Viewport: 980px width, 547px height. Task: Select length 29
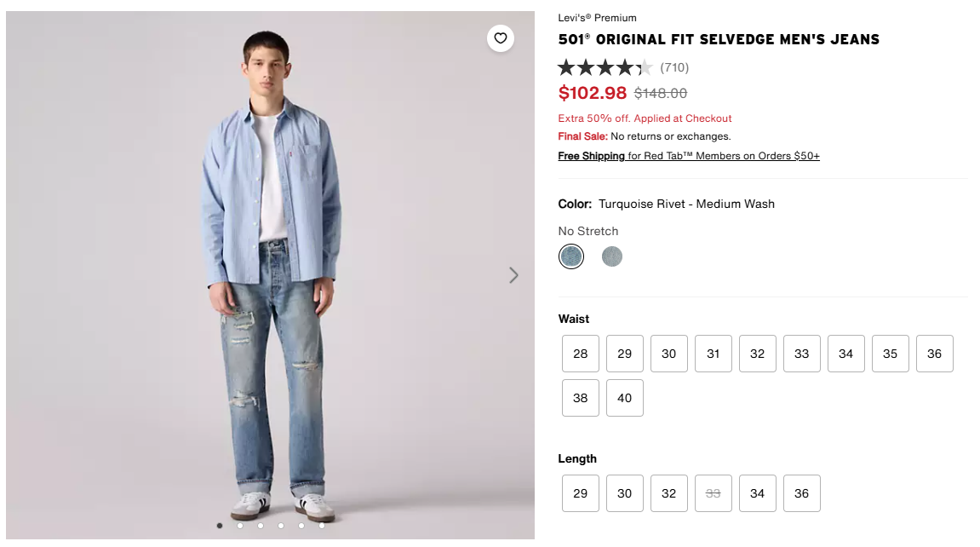[x=581, y=493]
